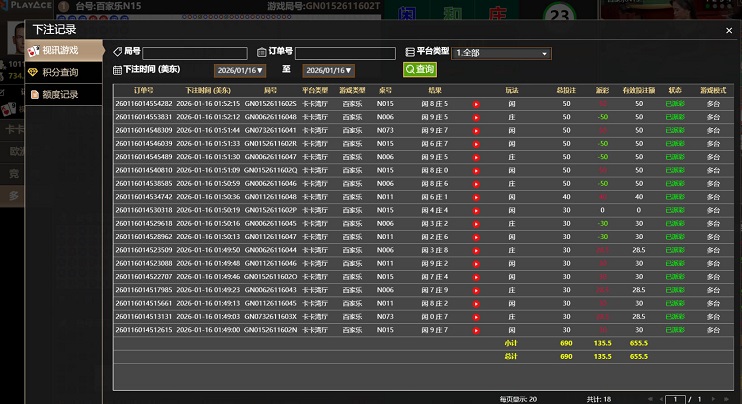The width and height of the screenshot is (742, 404).
Task: Switch to 积分查询 tab
Action: [60, 72]
